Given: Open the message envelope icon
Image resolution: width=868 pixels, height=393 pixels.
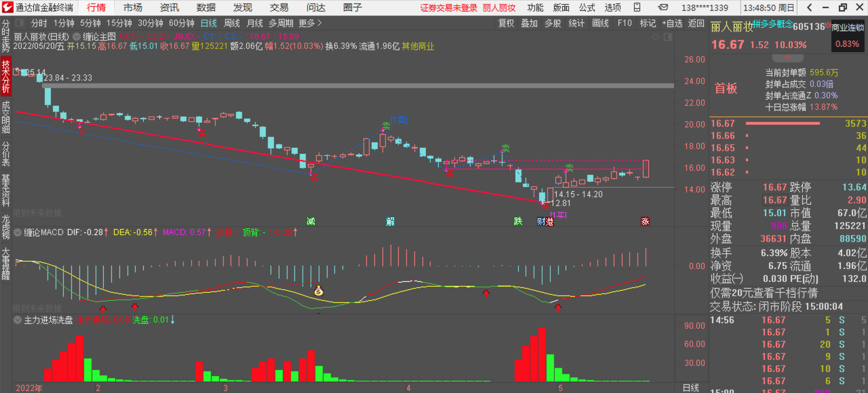Looking at the screenshot, I should click(x=663, y=7).
